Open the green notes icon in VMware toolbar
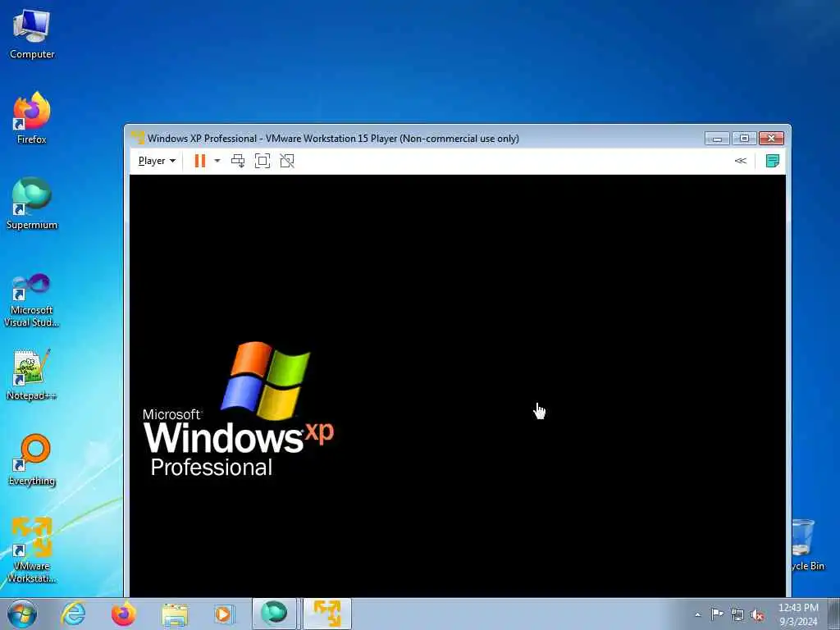The height and width of the screenshot is (630, 840). pyautogui.click(x=773, y=161)
